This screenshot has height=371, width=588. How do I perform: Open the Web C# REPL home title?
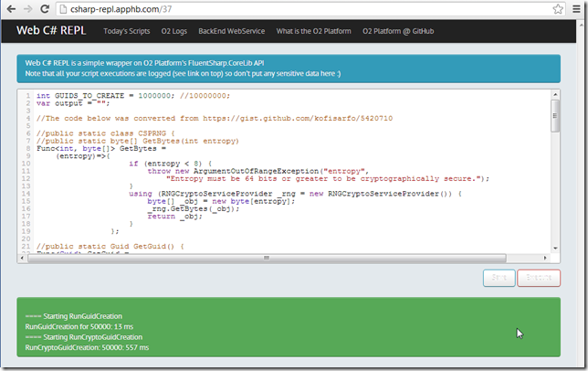pyautogui.click(x=51, y=30)
